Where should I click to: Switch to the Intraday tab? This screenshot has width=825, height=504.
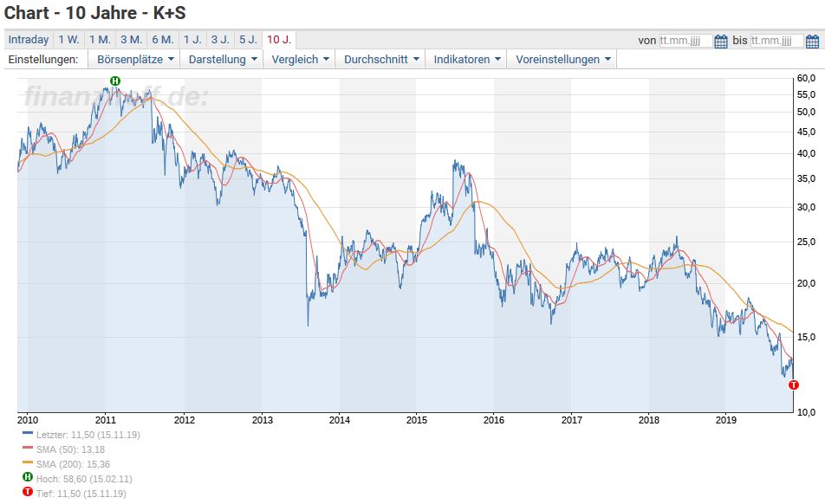(29, 40)
